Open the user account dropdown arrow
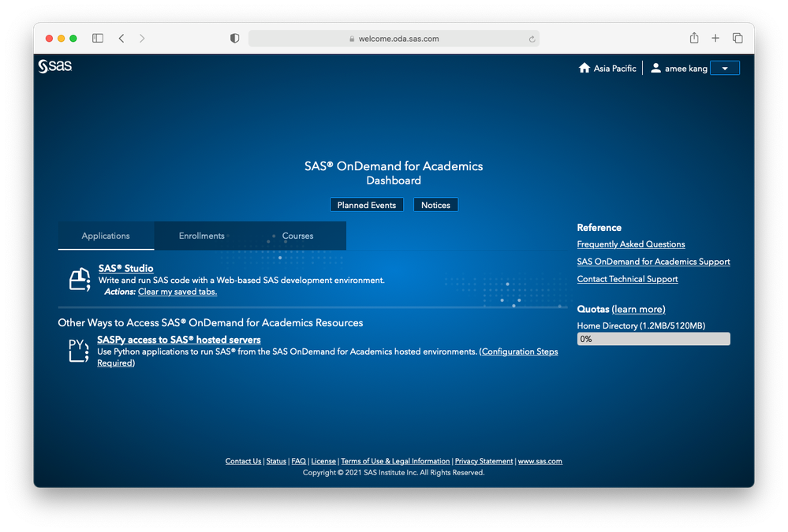This screenshot has width=788, height=532. click(x=725, y=69)
